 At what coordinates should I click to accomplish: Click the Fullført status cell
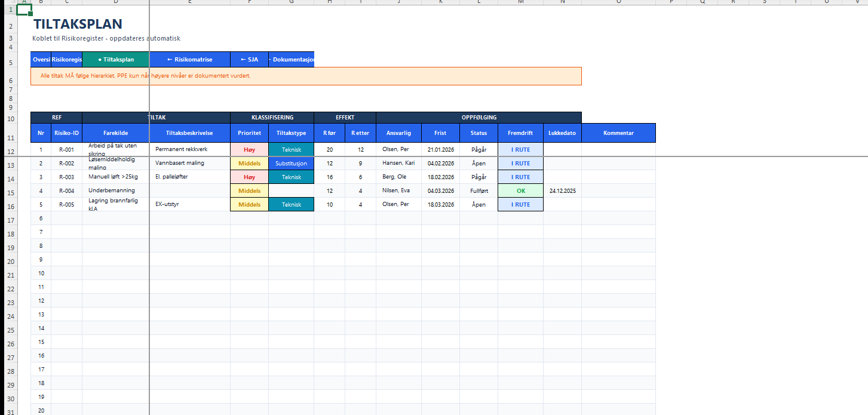[x=479, y=190]
